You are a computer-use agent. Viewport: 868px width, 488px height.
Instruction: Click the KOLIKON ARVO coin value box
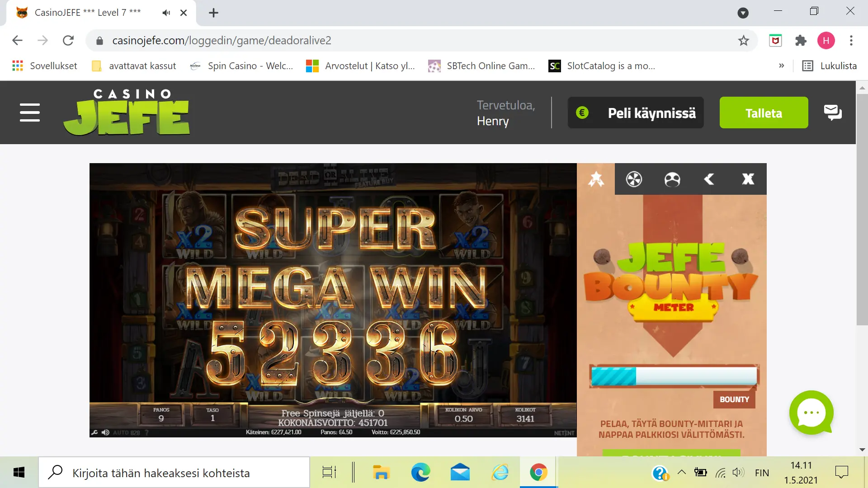click(463, 414)
